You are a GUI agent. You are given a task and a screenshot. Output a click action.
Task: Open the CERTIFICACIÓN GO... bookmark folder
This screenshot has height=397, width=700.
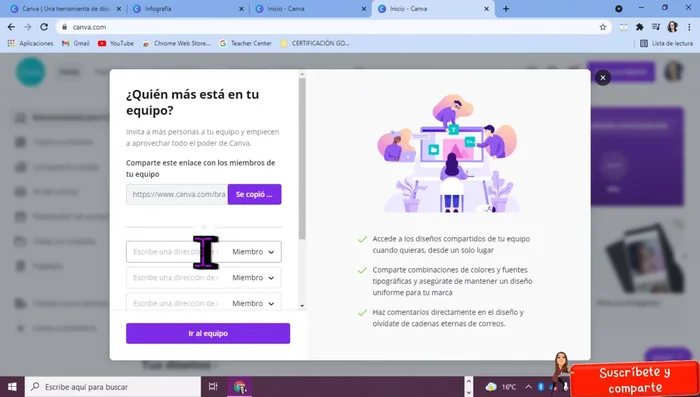click(x=315, y=43)
